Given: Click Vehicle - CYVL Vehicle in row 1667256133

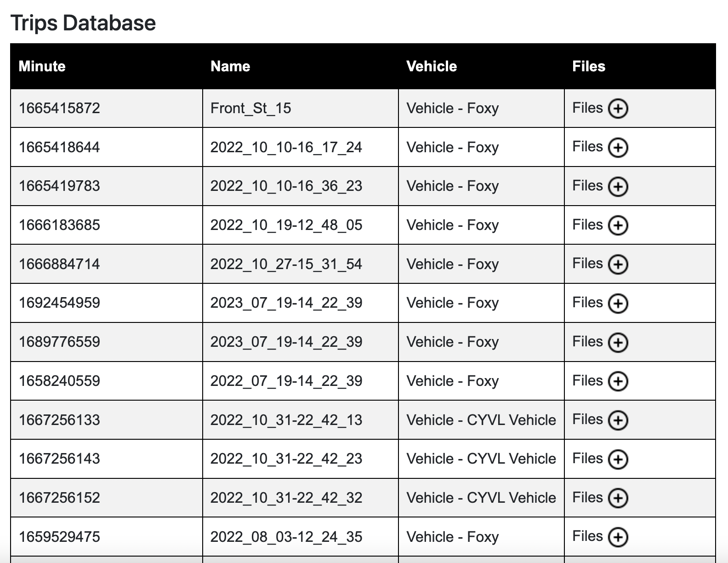Looking at the screenshot, I should pyautogui.click(x=481, y=420).
